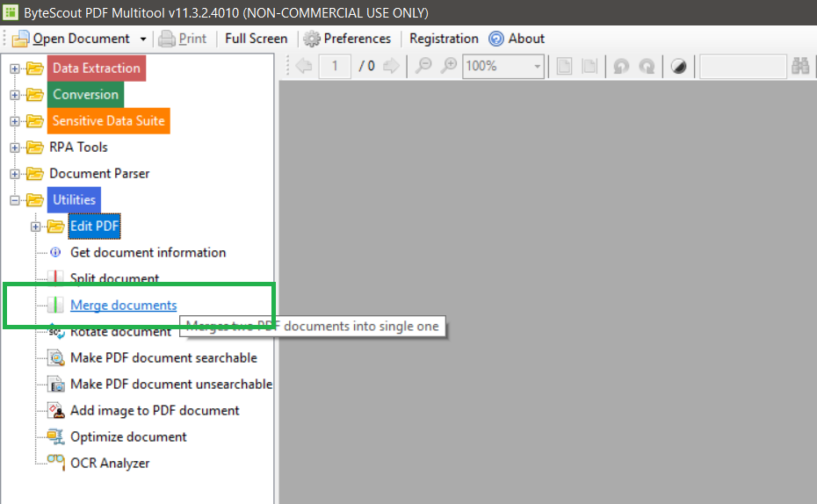Image resolution: width=817 pixels, height=504 pixels.
Task: Click the magnifier icon for Make searchable
Action: pos(55,357)
